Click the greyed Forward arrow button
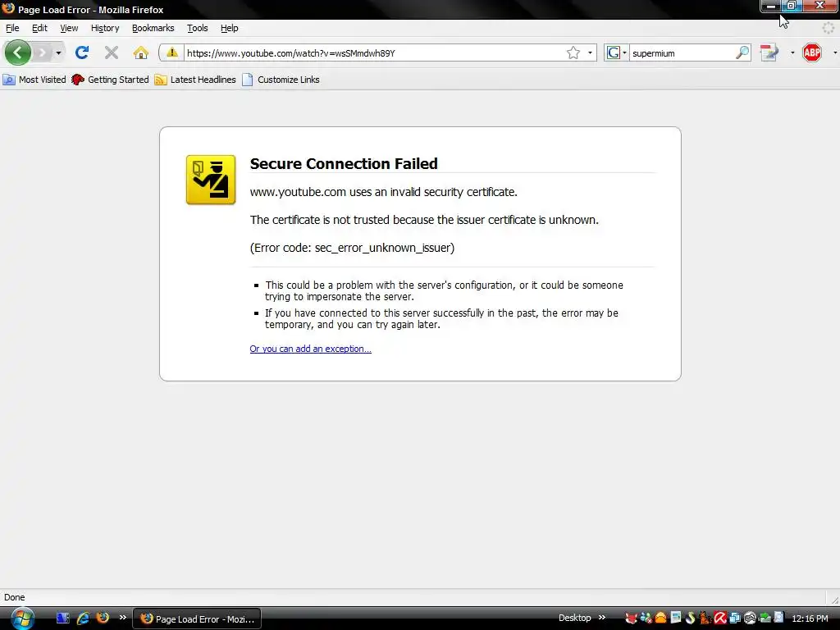Image resolution: width=840 pixels, height=630 pixels. coord(42,52)
